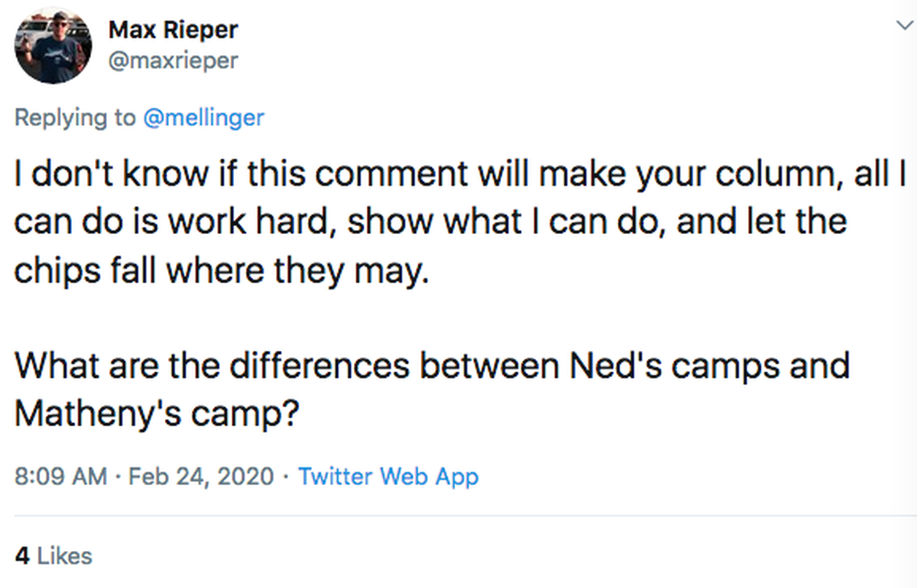Viewport: 917px width, 588px height.
Task: Click the dot separator before Twitter Web App
Action: coord(286,476)
